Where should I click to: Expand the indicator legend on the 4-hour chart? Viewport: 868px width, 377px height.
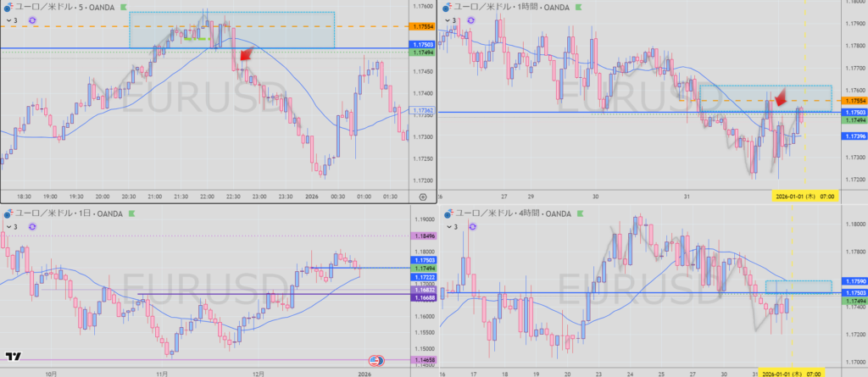[x=448, y=227]
